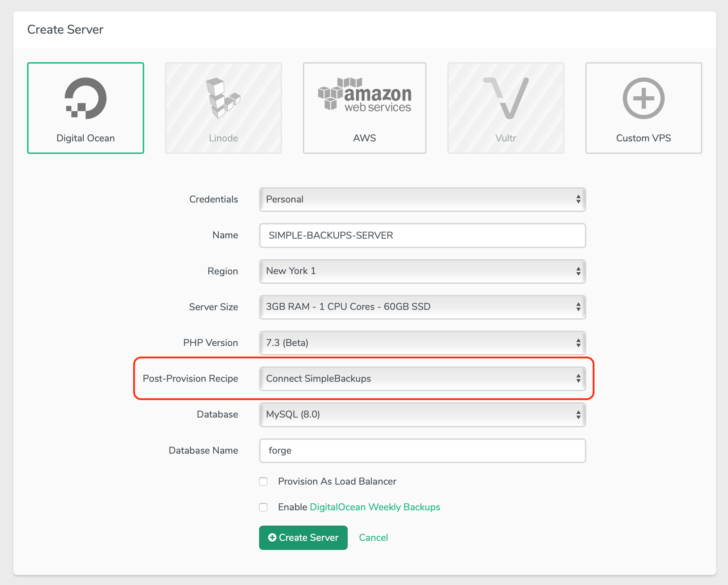The image size is (728, 585).
Task: Open the Credentials dropdown showing Personal
Action: (422, 199)
